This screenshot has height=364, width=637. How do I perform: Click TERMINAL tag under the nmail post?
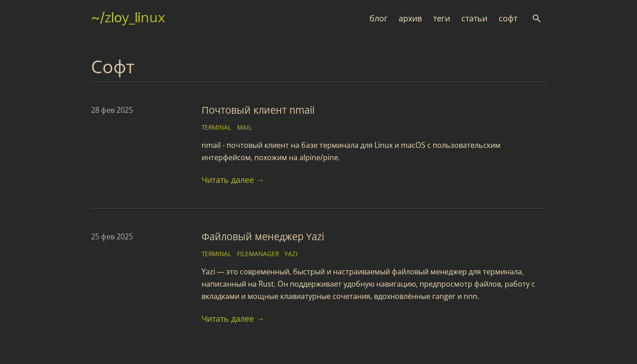pos(216,127)
